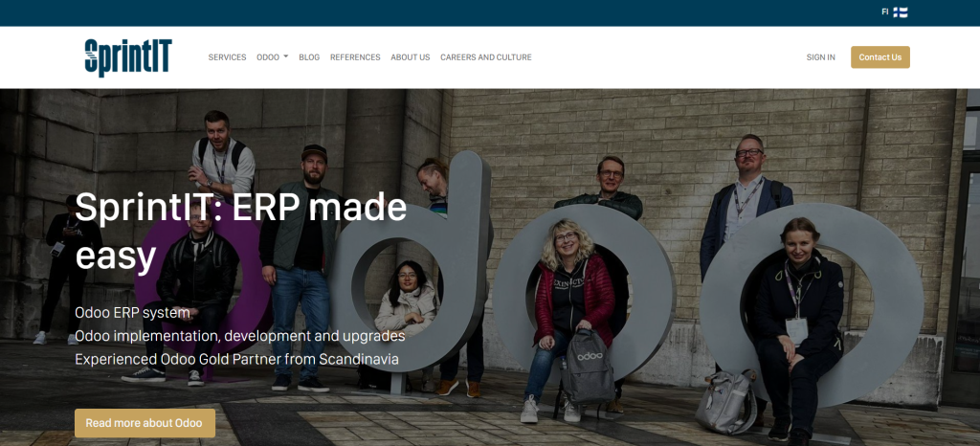
Task: Click the Sign In link
Action: pyautogui.click(x=820, y=56)
